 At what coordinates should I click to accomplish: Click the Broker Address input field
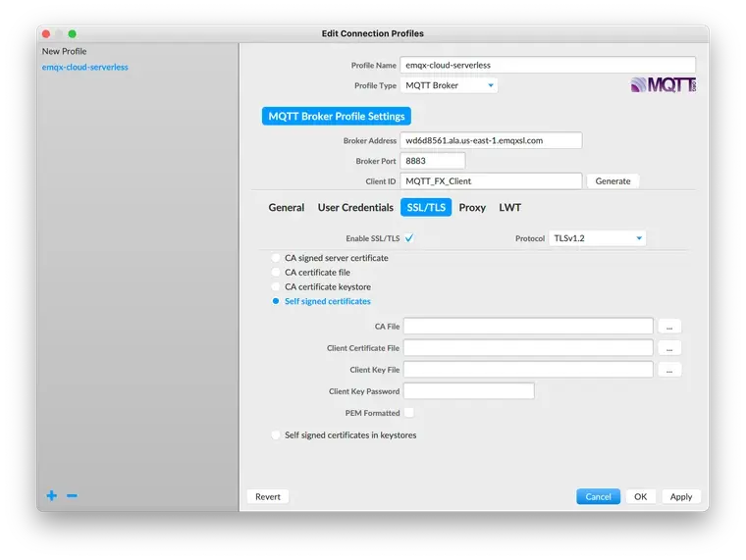(x=491, y=140)
